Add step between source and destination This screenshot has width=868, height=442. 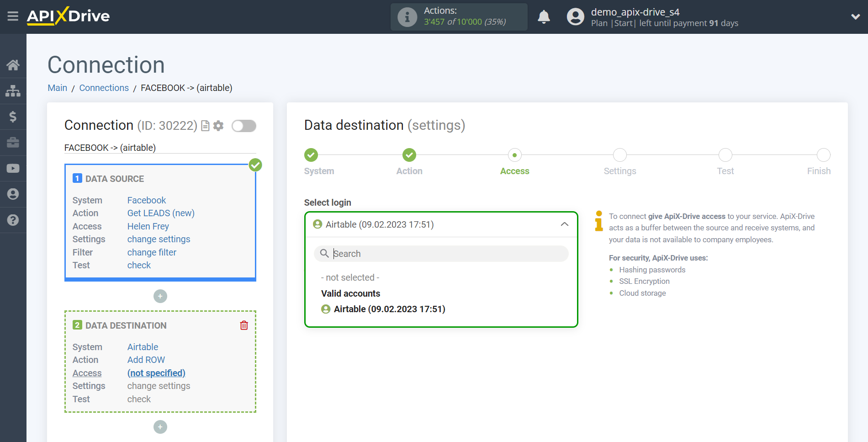point(160,296)
